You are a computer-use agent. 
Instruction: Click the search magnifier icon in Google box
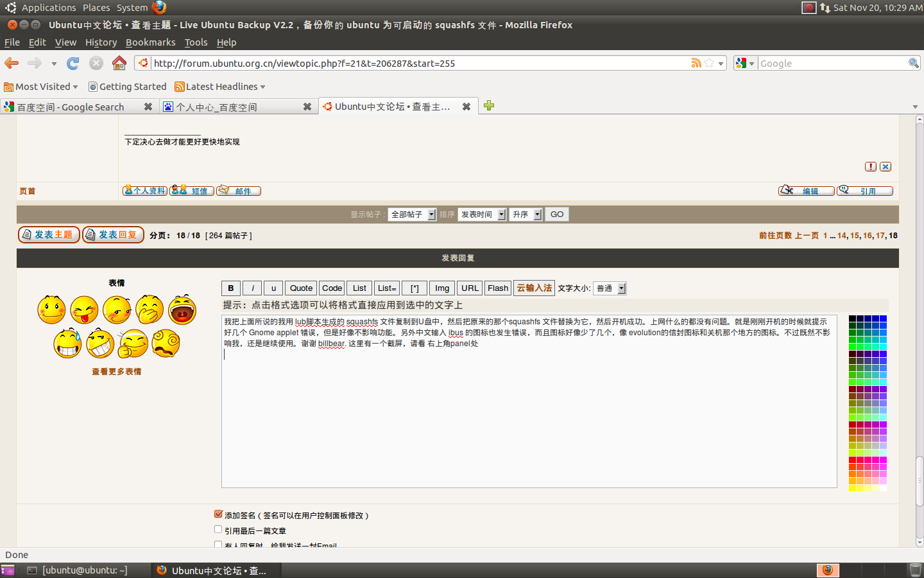click(x=913, y=63)
